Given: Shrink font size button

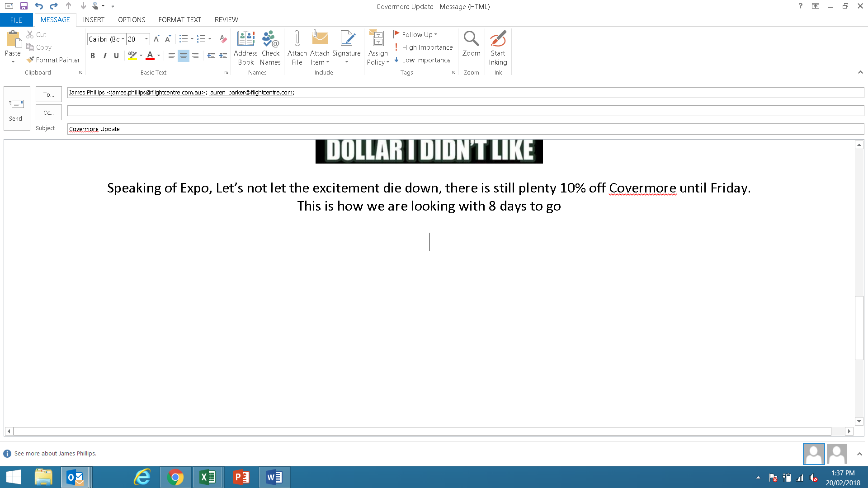Looking at the screenshot, I should click(x=168, y=39).
